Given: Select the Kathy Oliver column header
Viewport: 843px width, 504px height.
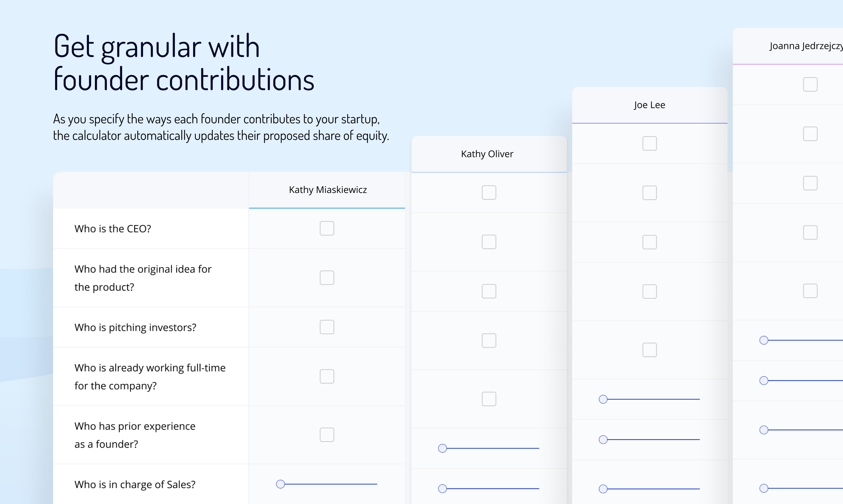Looking at the screenshot, I should pos(489,154).
